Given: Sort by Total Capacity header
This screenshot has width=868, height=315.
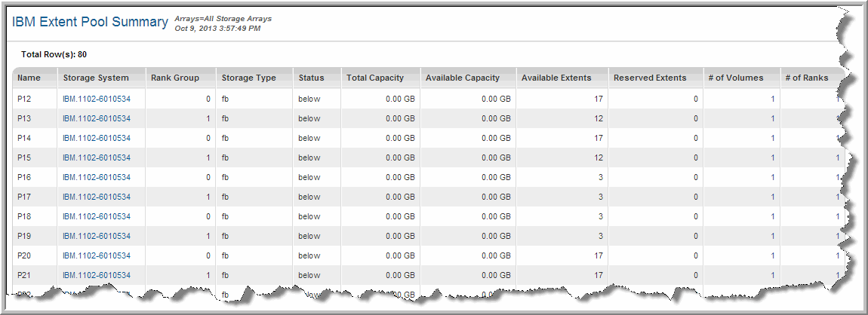Looking at the screenshot, I should point(375,78).
